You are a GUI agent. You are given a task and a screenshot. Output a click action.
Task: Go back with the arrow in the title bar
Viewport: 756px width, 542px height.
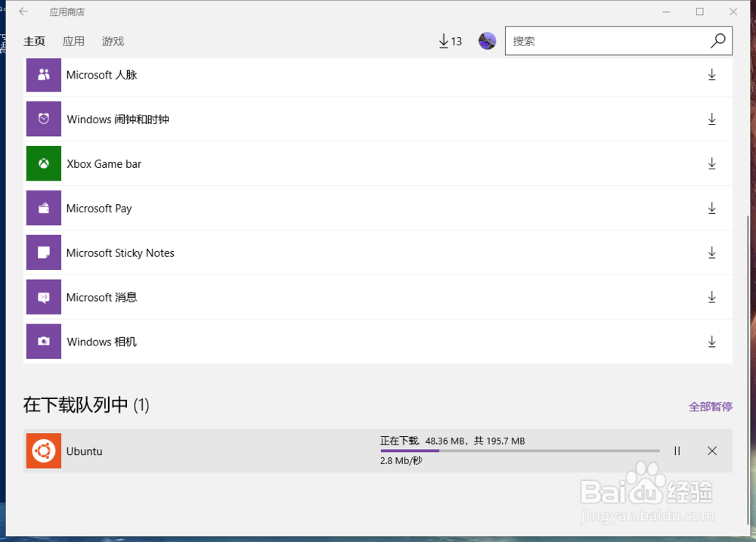click(23, 11)
